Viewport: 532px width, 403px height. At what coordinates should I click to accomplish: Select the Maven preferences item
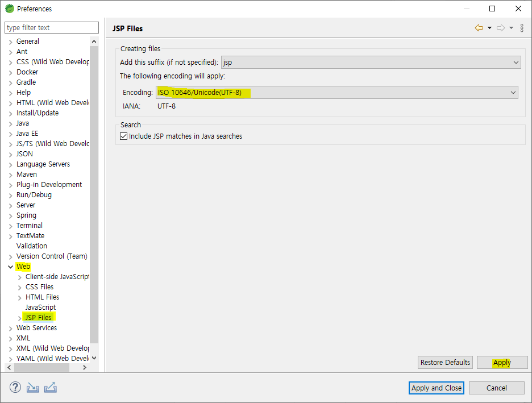point(27,175)
